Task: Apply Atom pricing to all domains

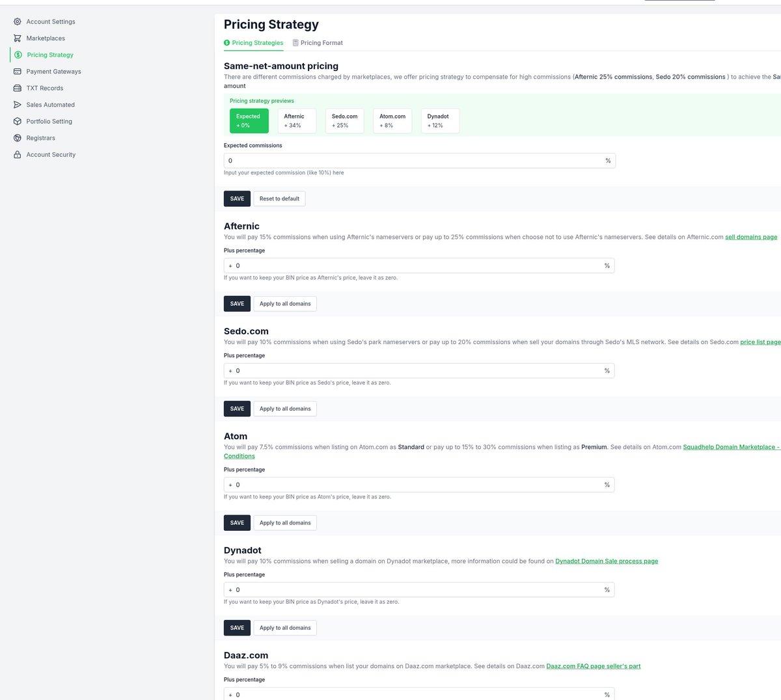Action: click(x=285, y=522)
